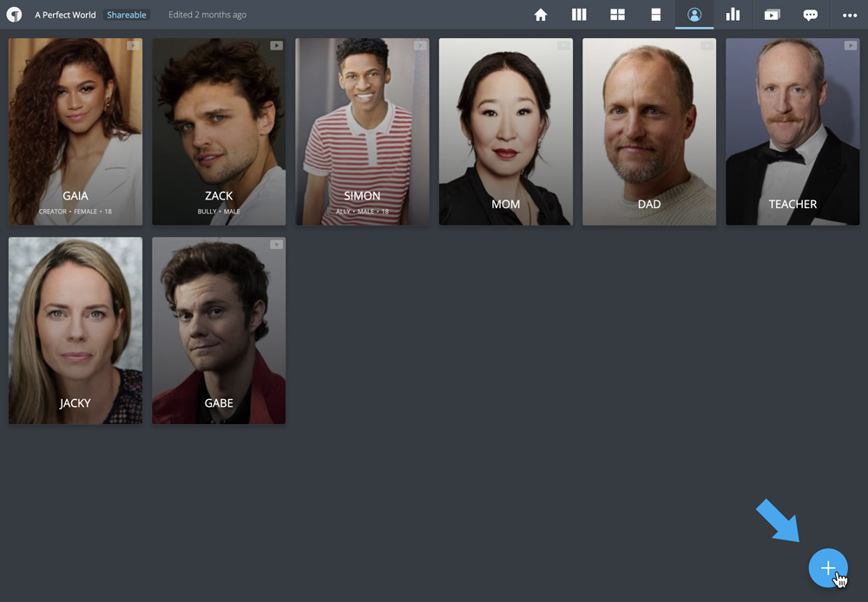
Task: Play the video on TEACHER's card
Action: tap(850, 45)
